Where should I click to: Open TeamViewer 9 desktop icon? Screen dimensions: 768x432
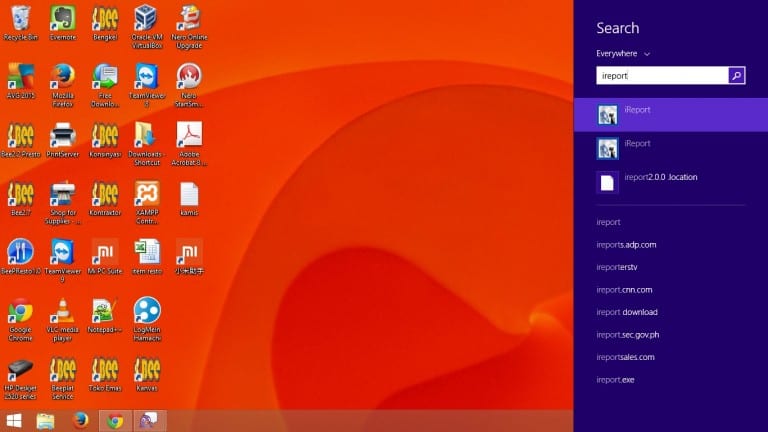[63, 261]
